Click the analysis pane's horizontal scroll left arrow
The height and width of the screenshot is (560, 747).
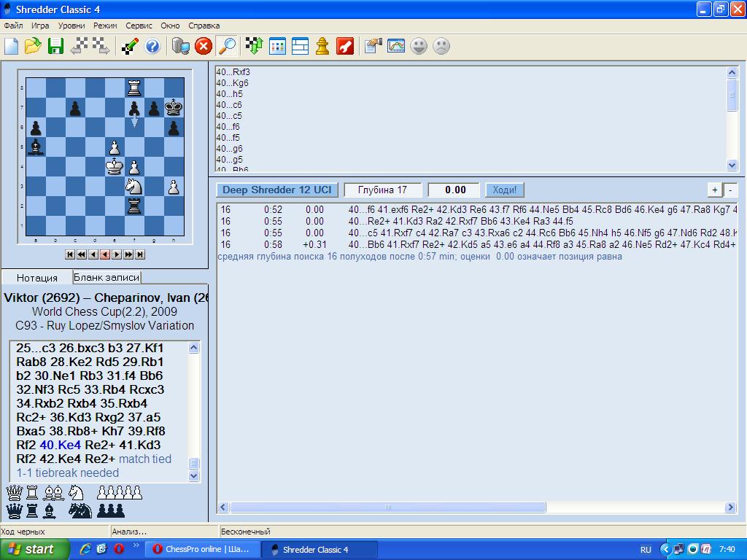click(x=223, y=507)
